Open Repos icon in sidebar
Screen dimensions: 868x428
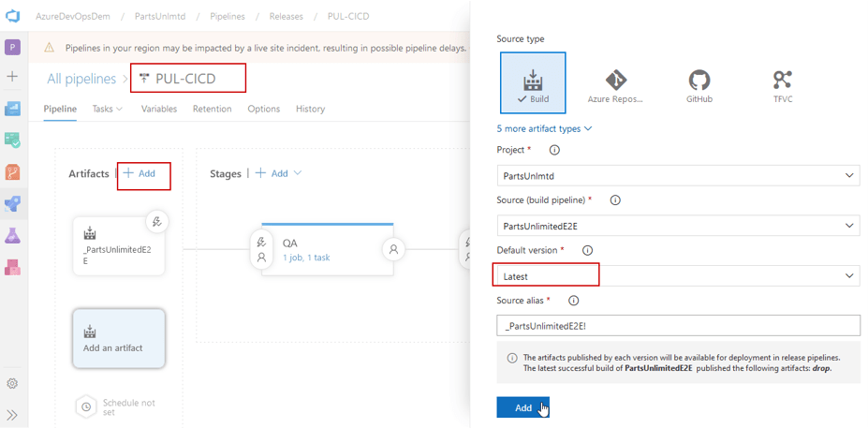point(13,172)
